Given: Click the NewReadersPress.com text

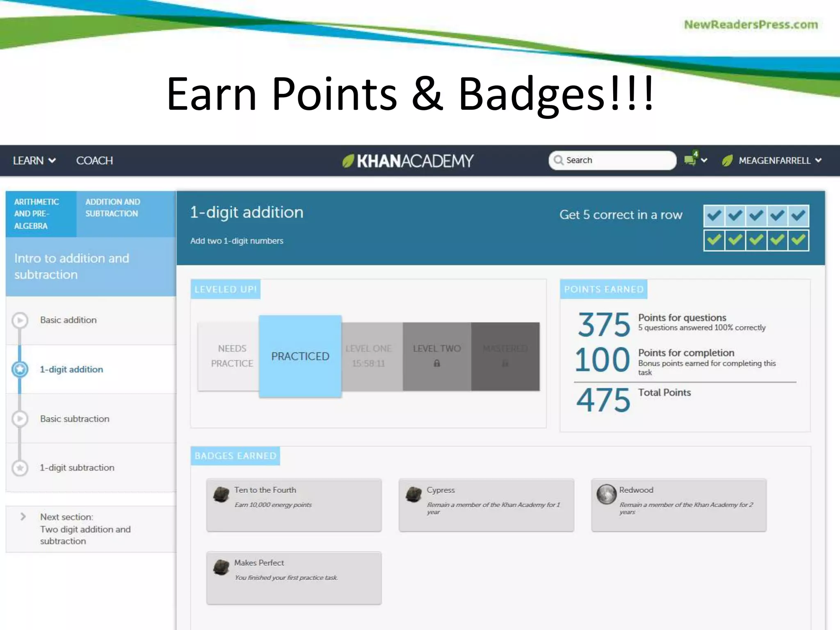Looking at the screenshot, I should click(x=751, y=25).
